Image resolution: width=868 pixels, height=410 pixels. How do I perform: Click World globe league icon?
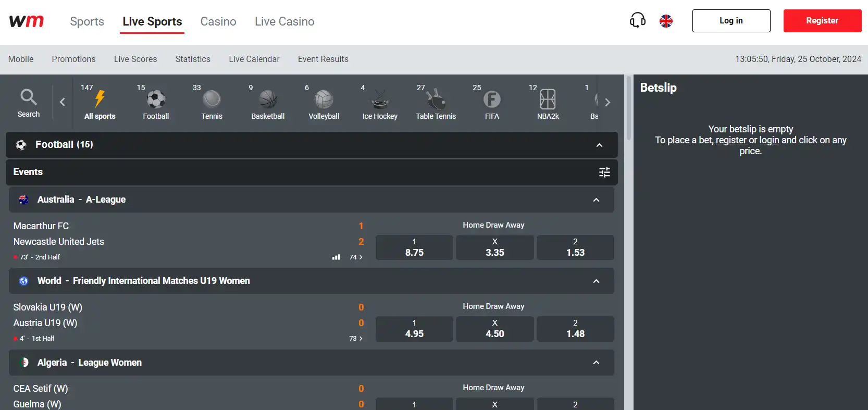point(23,281)
